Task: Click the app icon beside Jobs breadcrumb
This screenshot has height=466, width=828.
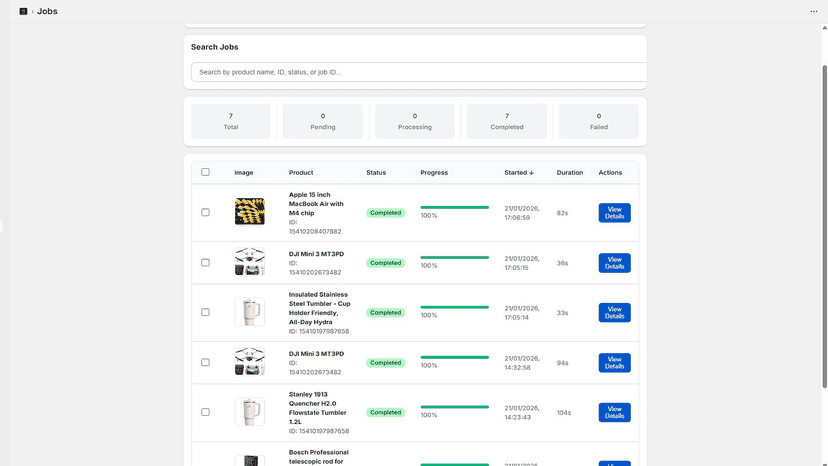Action: coord(23,11)
